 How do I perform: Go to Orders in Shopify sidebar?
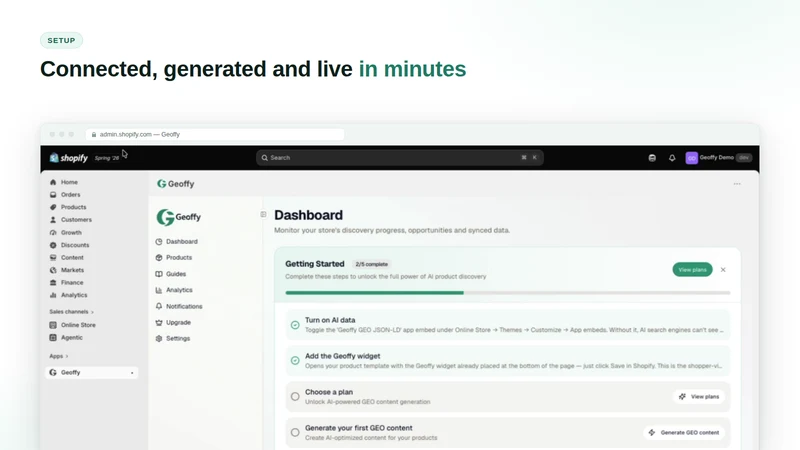(x=70, y=194)
